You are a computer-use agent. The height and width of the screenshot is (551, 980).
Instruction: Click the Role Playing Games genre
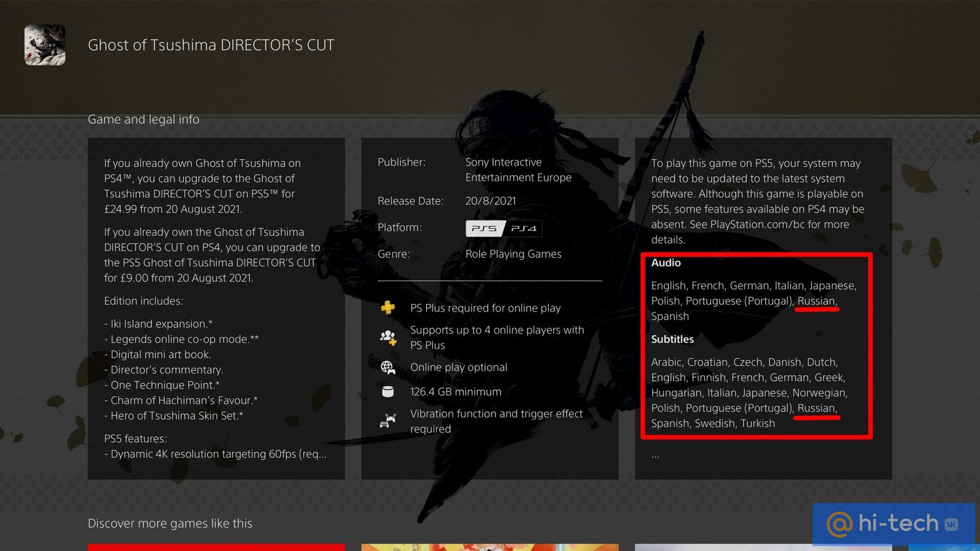pos(513,254)
